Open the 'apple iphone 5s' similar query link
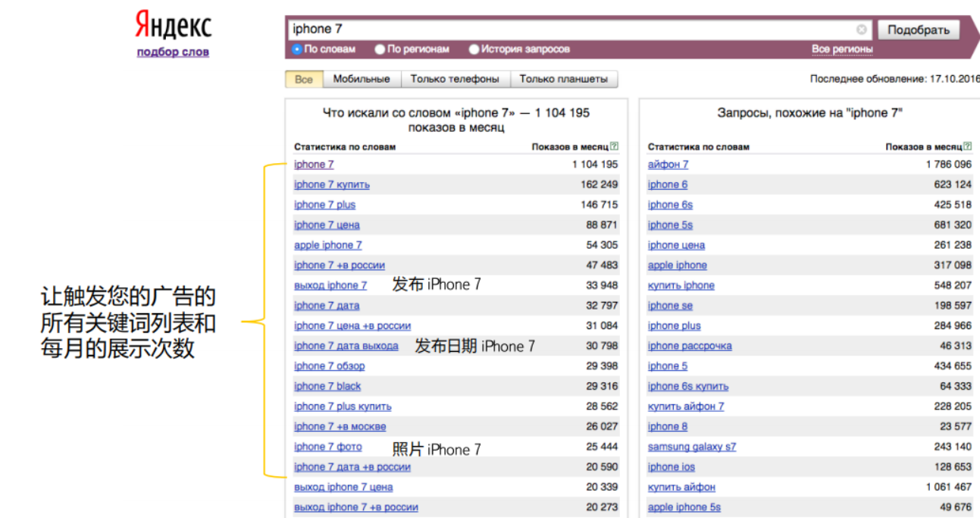The height and width of the screenshot is (518, 980). [684, 507]
